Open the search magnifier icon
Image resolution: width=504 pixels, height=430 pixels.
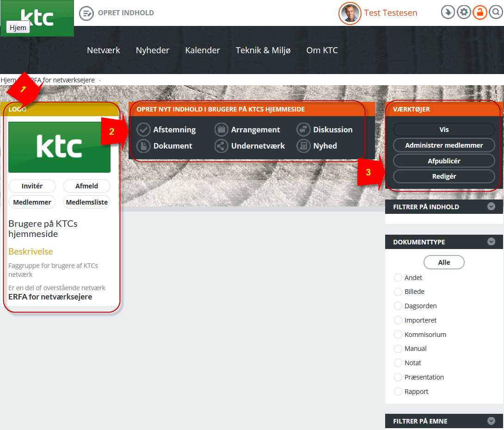496,12
